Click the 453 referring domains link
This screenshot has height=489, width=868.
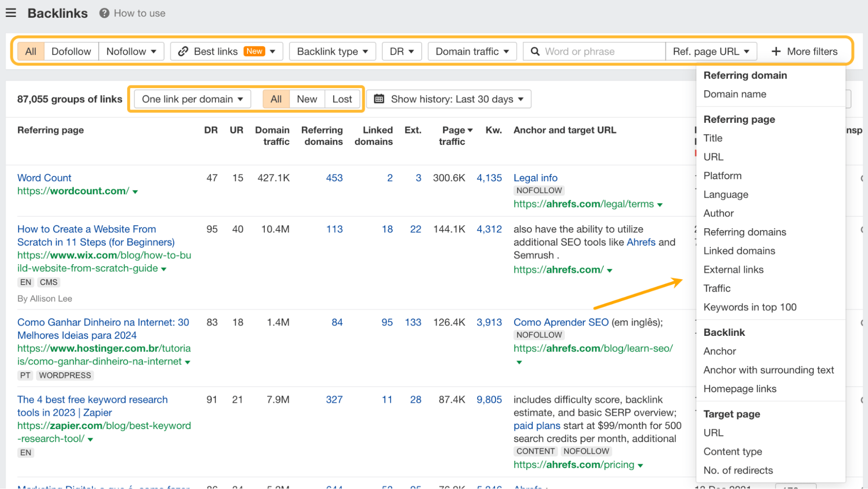(334, 178)
